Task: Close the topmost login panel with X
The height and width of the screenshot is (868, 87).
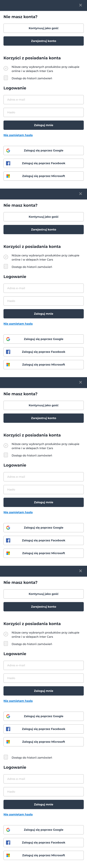Action: pyautogui.click(x=80, y=5)
